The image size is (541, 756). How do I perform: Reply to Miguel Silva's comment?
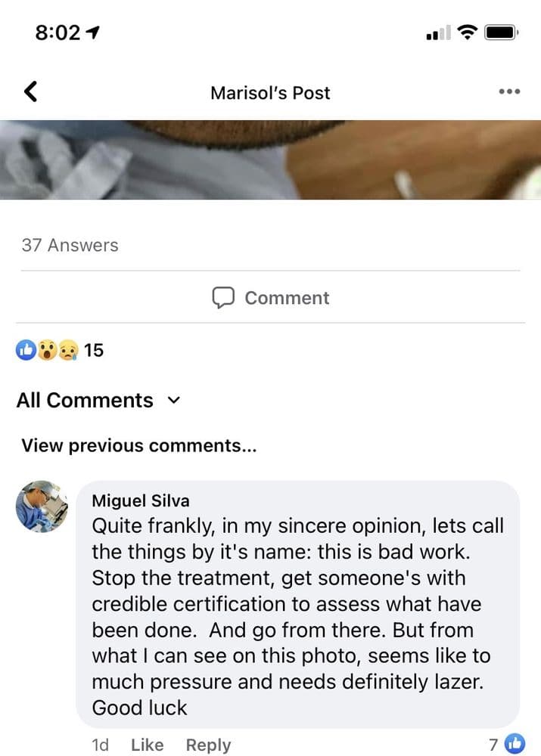[x=209, y=745]
